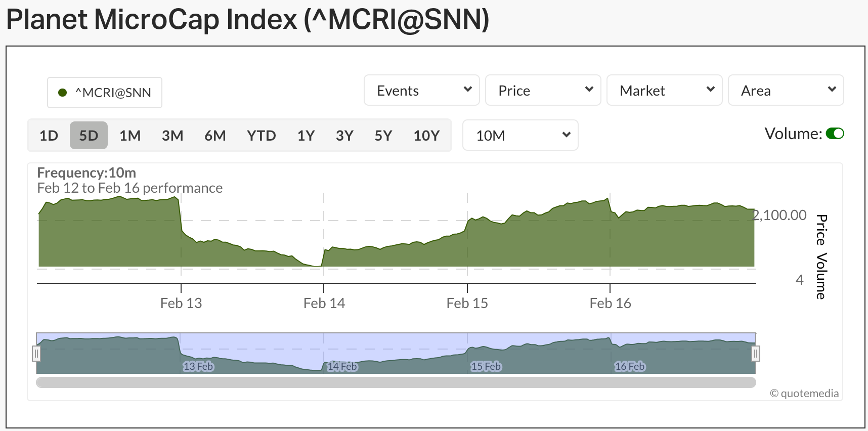Screen dimensions: 868x431
Task: Toggle the Volume switch off
Action: click(x=835, y=134)
